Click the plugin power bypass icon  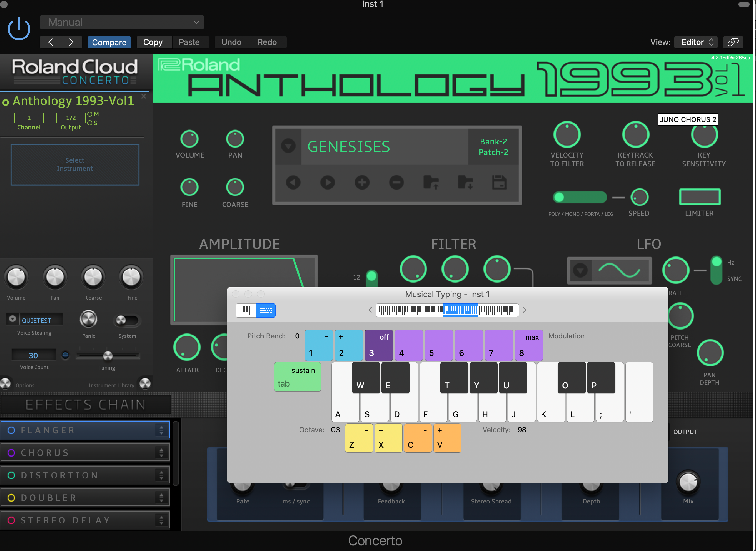[x=19, y=29]
